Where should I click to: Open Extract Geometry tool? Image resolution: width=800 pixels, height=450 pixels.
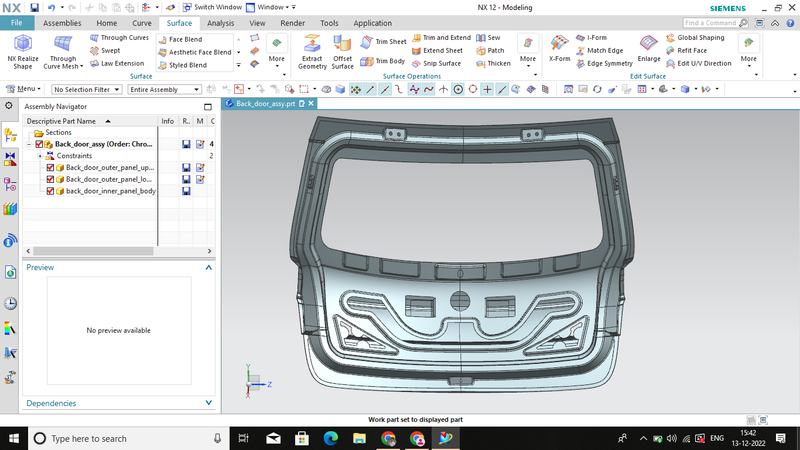(312, 52)
